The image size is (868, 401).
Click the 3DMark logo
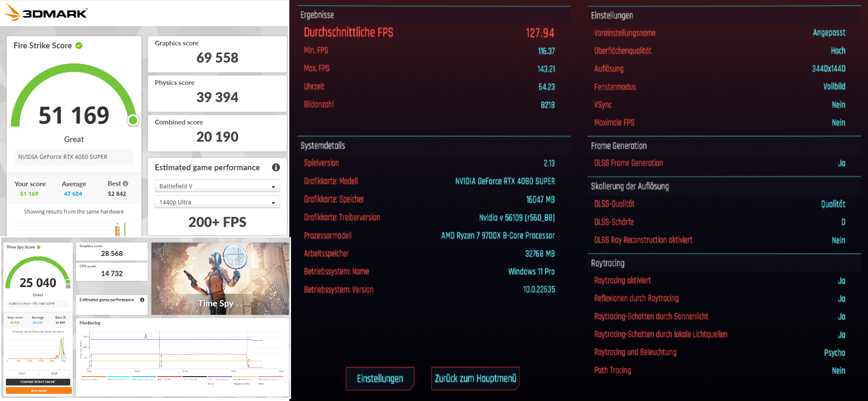click(45, 13)
